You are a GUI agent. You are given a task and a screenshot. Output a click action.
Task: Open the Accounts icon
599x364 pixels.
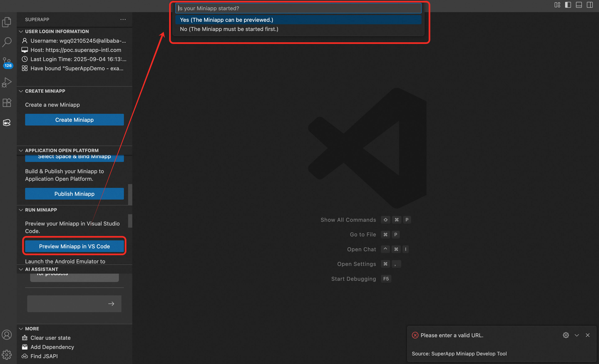pyautogui.click(x=7, y=335)
